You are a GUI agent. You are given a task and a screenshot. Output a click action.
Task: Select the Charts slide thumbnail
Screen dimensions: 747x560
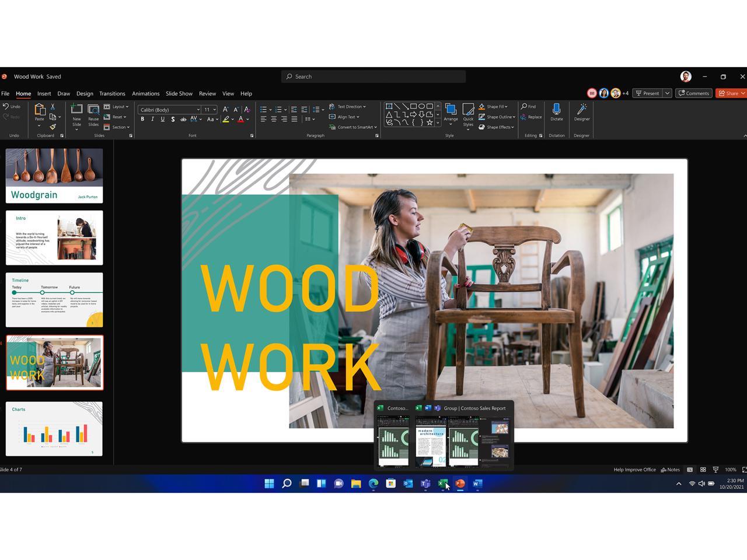(x=54, y=429)
